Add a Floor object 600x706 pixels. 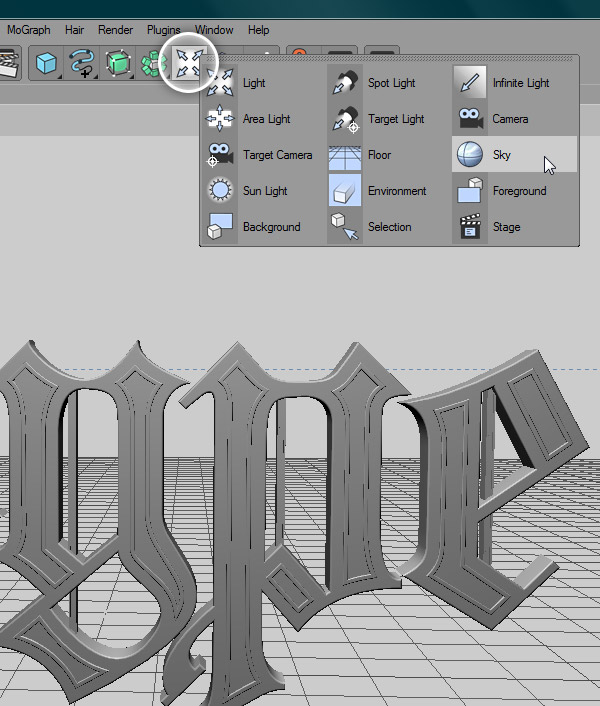click(388, 154)
